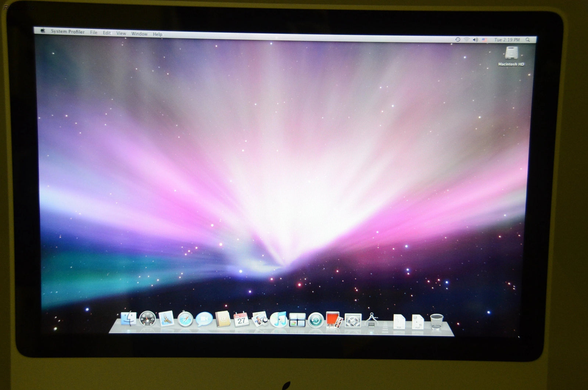This screenshot has height=390, width=588.
Task: Open Finder from the Dock
Action: click(128, 319)
